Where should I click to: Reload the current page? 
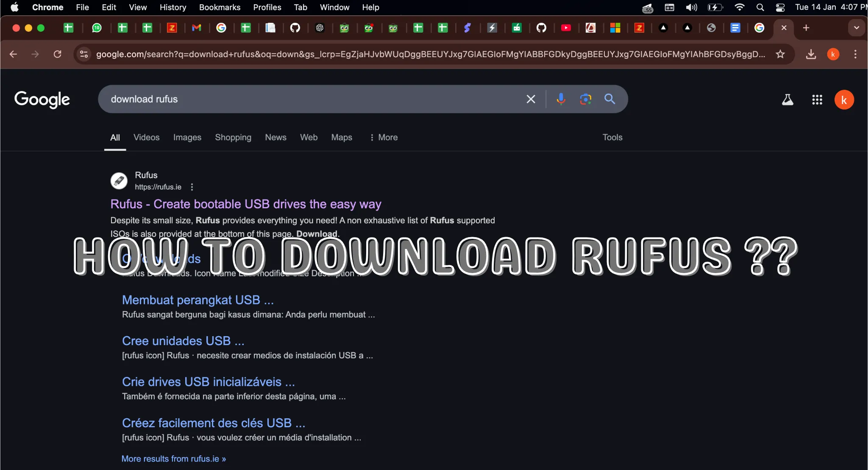tap(58, 54)
